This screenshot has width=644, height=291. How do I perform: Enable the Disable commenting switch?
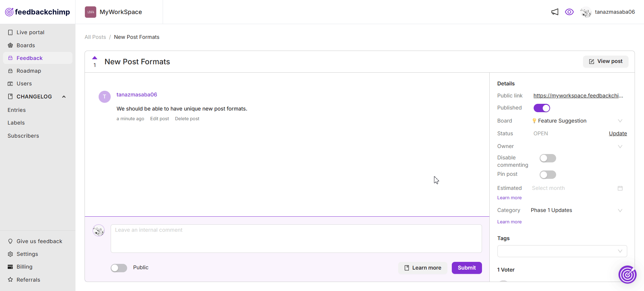tap(548, 158)
